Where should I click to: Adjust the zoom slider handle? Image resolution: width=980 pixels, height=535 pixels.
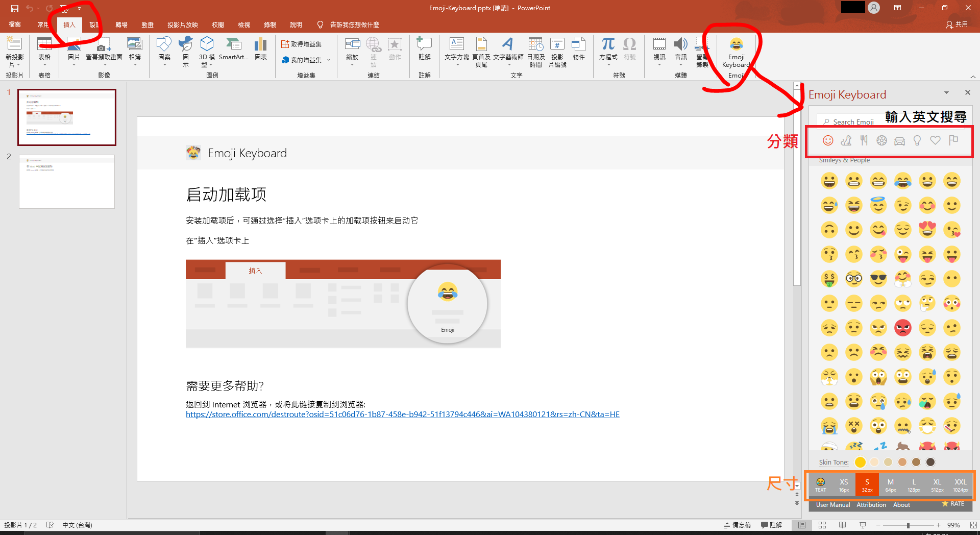[908, 525]
